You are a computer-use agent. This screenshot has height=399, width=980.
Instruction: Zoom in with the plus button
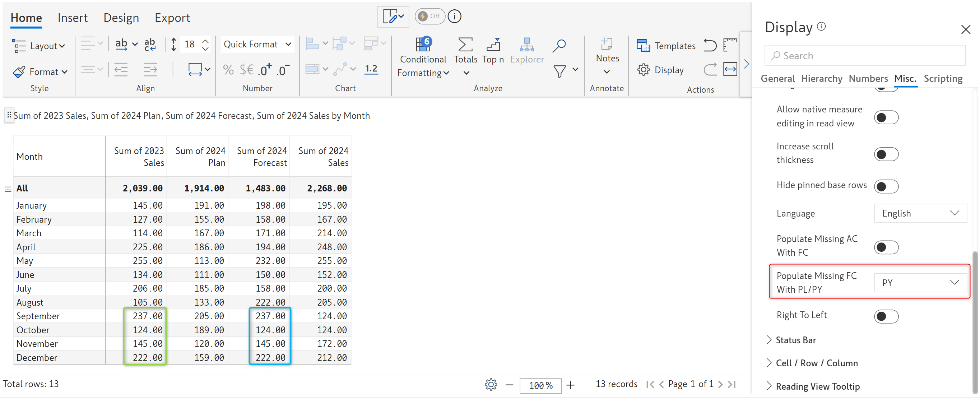pos(570,385)
